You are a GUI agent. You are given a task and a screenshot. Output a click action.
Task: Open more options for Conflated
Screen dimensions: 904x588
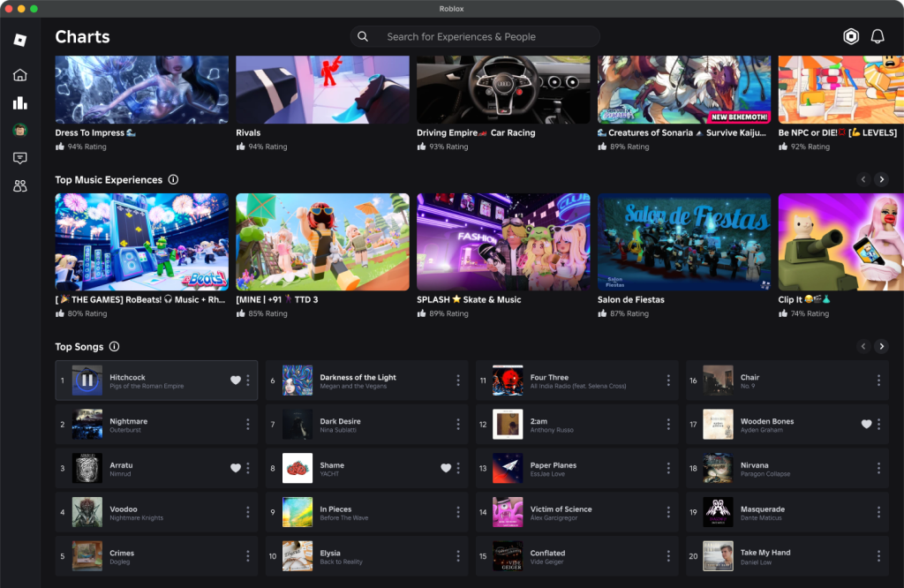point(668,555)
